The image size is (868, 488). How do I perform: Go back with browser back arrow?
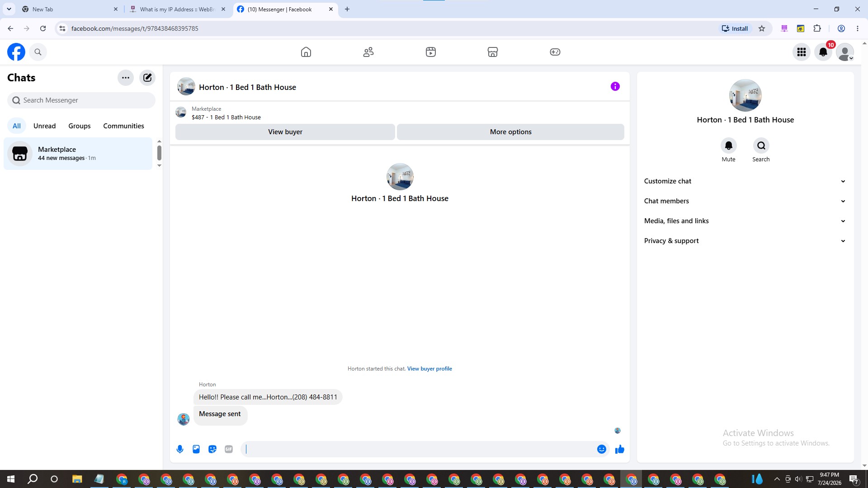click(x=10, y=28)
